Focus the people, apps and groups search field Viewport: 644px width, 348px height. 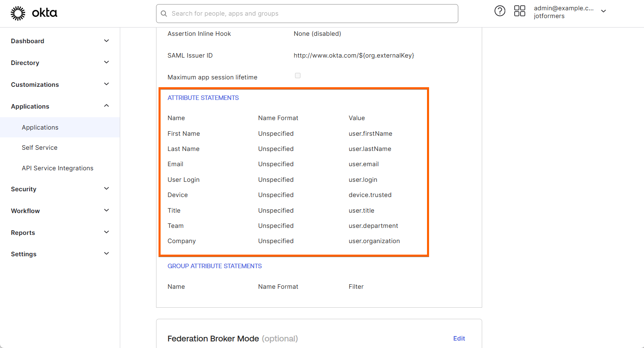(313, 14)
